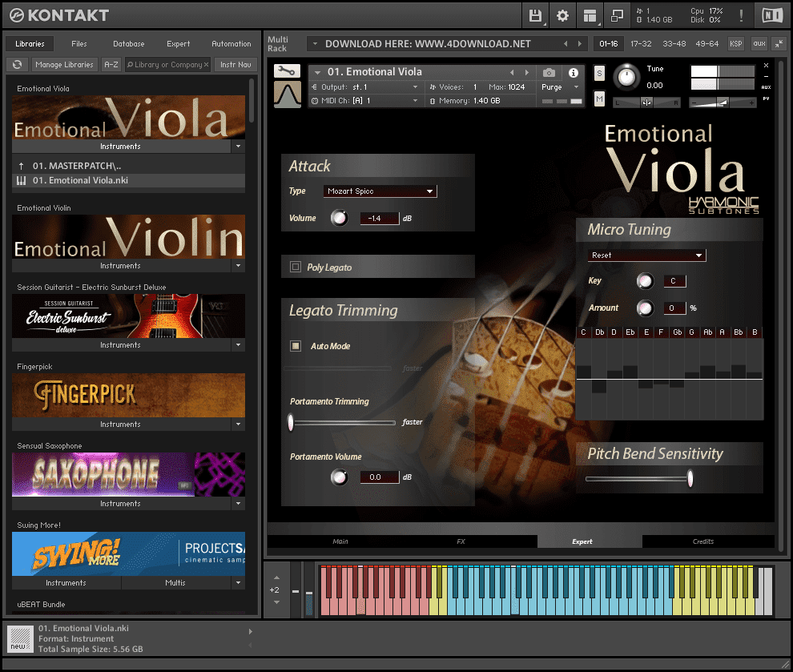Open the Multi Rack name dropdown arrow
Image resolution: width=793 pixels, height=672 pixels.
[315, 44]
